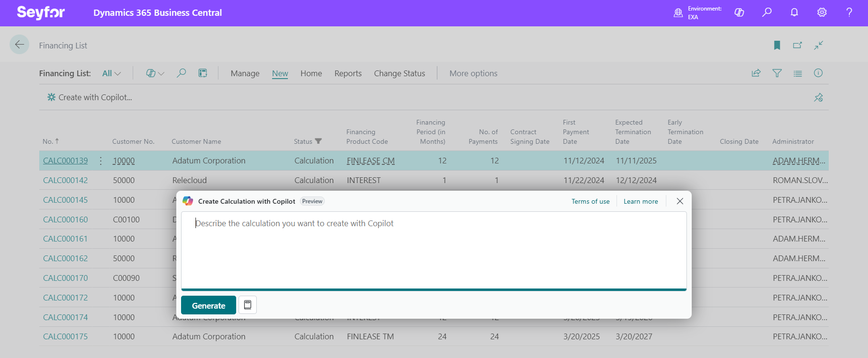Open the Change Status menu
This screenshot has width=868, height=358.
click(x=399, y=73)
